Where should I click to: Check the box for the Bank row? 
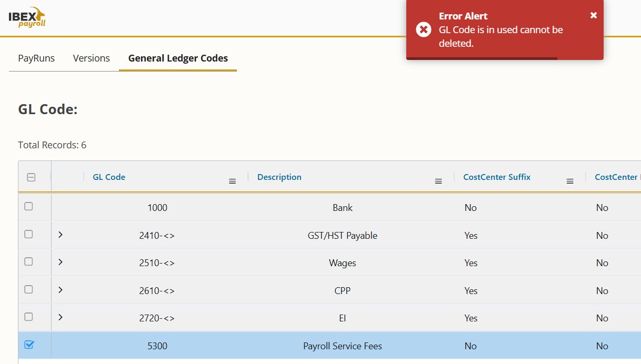coord(29,206)
